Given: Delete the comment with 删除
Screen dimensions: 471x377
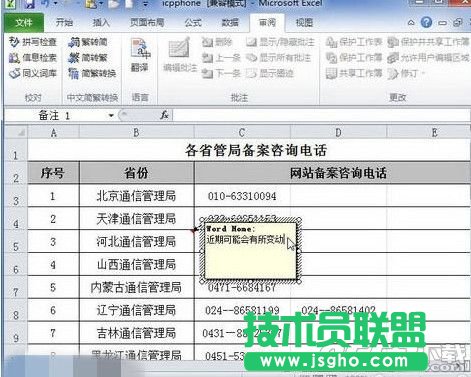Looking at the screenshot, I should [217, 42].
